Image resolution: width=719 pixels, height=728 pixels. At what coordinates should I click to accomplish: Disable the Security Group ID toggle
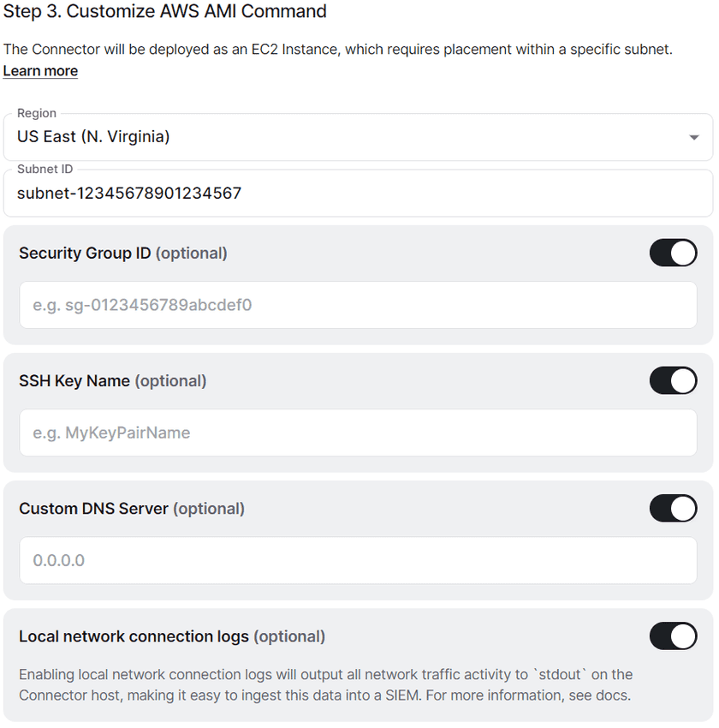[x=673, y=253]
